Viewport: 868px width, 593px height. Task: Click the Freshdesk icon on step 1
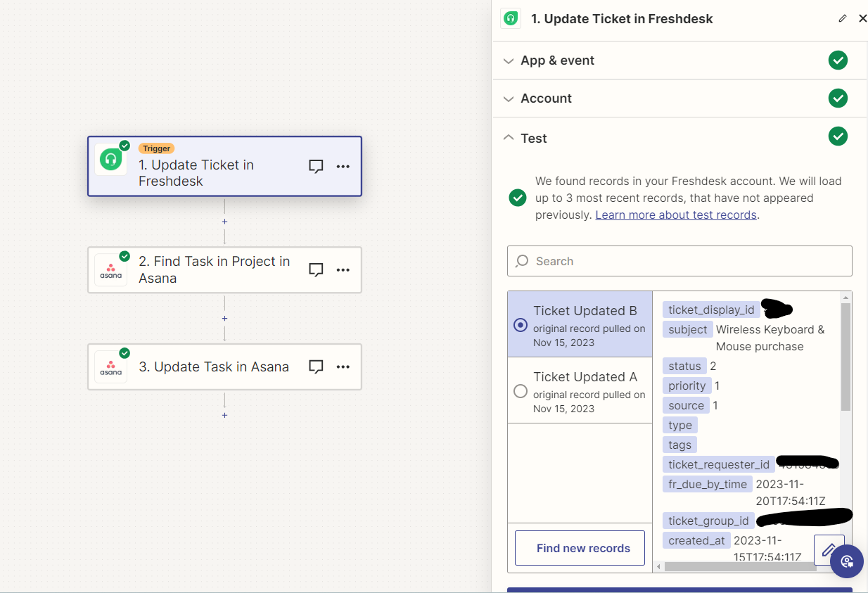pyautogui.click(x=110, y=159)
